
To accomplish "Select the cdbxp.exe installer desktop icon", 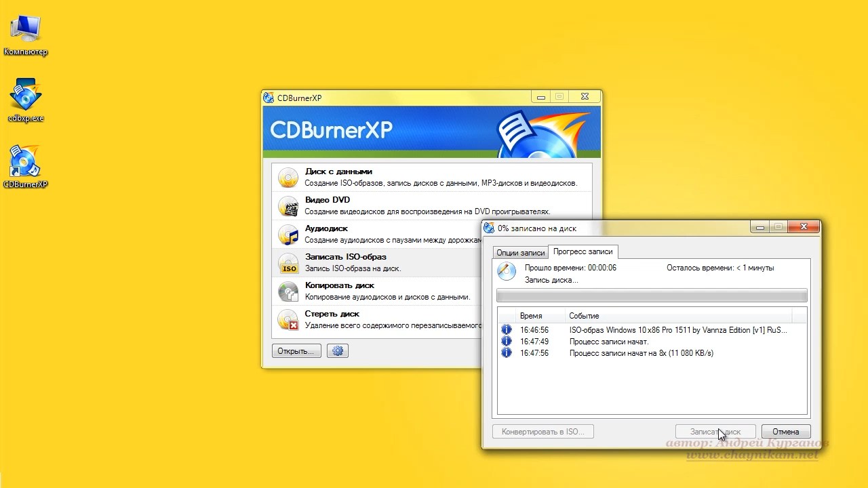I will (26, 100).
